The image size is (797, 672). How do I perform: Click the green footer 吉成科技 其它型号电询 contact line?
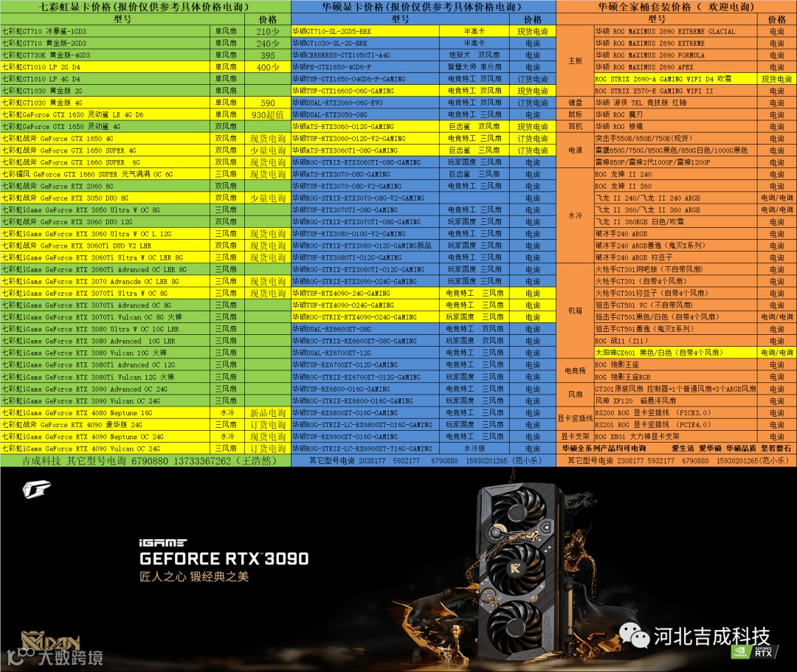coord(145,461)
